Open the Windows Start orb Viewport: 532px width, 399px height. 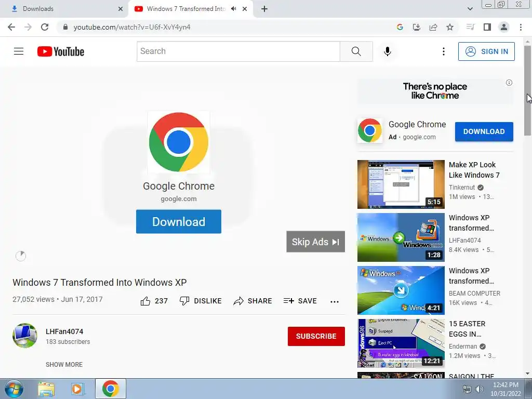tap(14, 389)
